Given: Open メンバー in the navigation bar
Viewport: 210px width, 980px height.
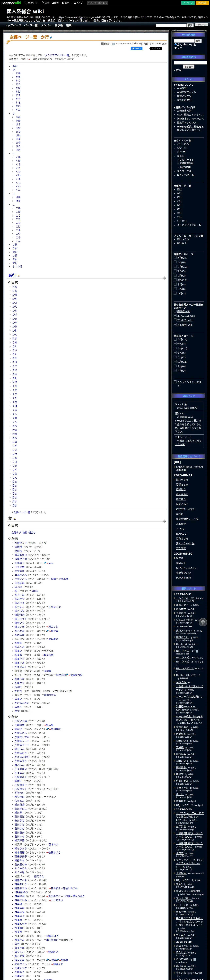Looking at the screenshot, I should 46,25.
